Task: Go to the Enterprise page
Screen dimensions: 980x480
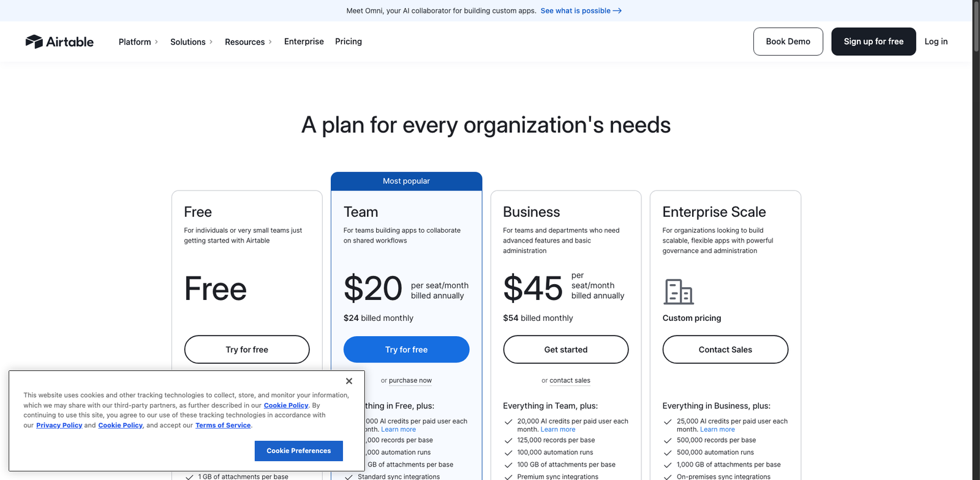Action: point(304,42)
